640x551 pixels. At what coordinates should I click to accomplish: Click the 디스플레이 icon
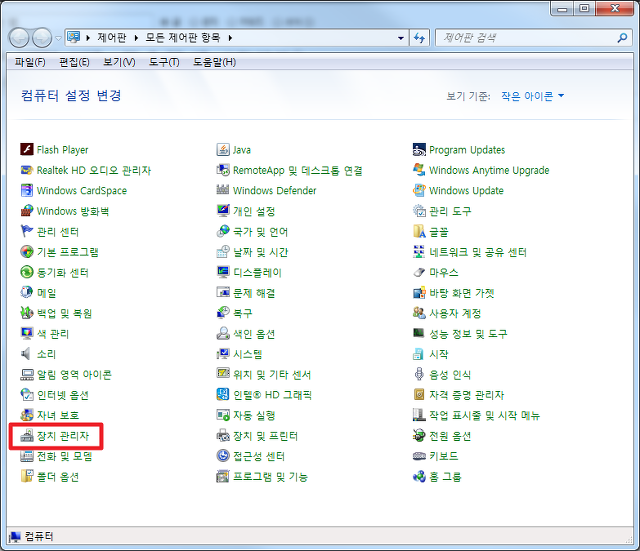223,272
